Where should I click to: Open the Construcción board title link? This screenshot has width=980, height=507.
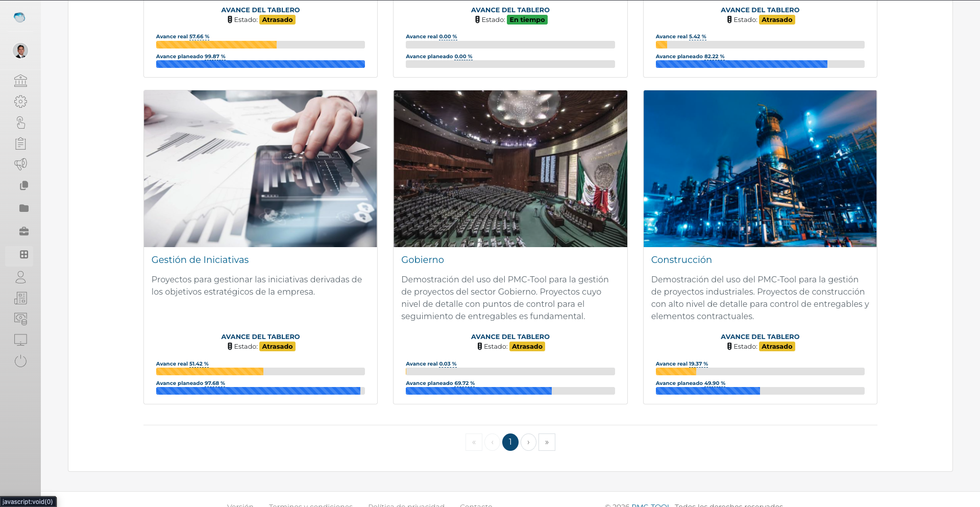[x=681, y=260]
